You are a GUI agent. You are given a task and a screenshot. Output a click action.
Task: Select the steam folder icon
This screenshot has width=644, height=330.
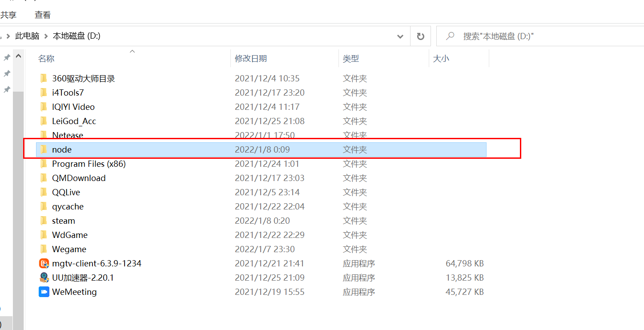pyautogui.click(x=44, y=221)
